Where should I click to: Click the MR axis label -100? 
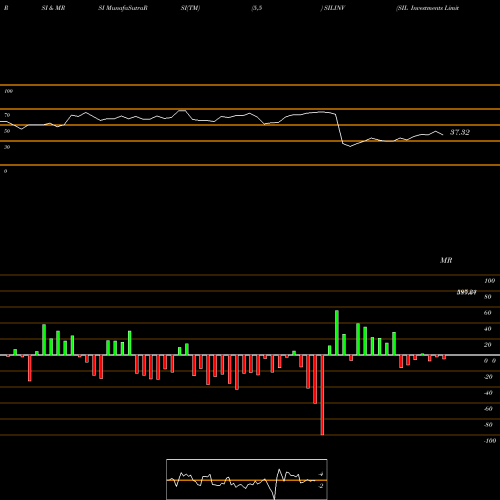490,441
